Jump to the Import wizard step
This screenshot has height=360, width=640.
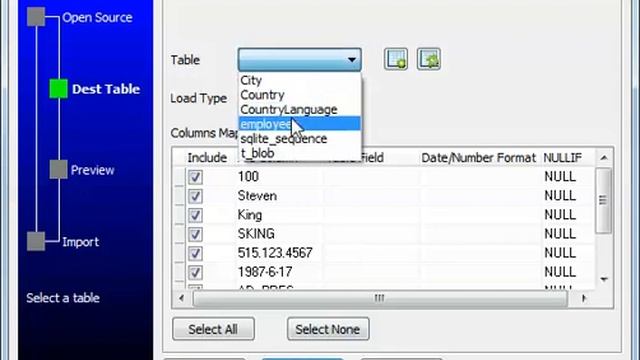coord(80,242)
